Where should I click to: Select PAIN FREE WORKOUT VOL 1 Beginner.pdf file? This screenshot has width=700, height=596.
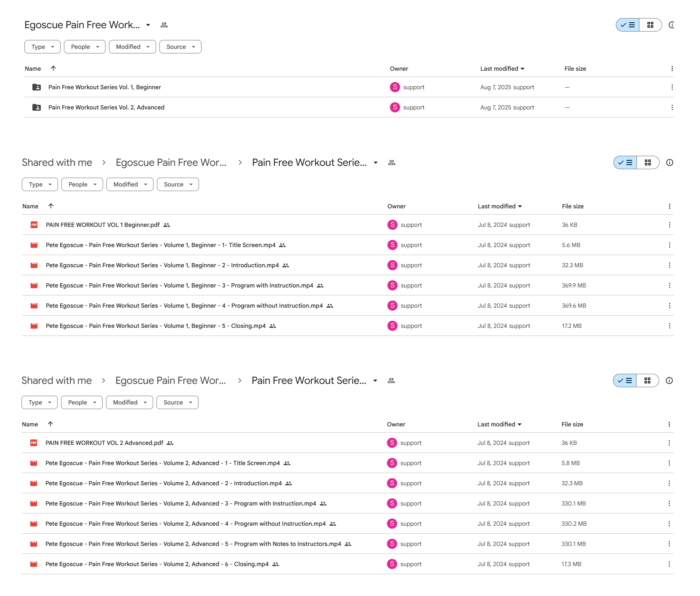pos(103,225)
